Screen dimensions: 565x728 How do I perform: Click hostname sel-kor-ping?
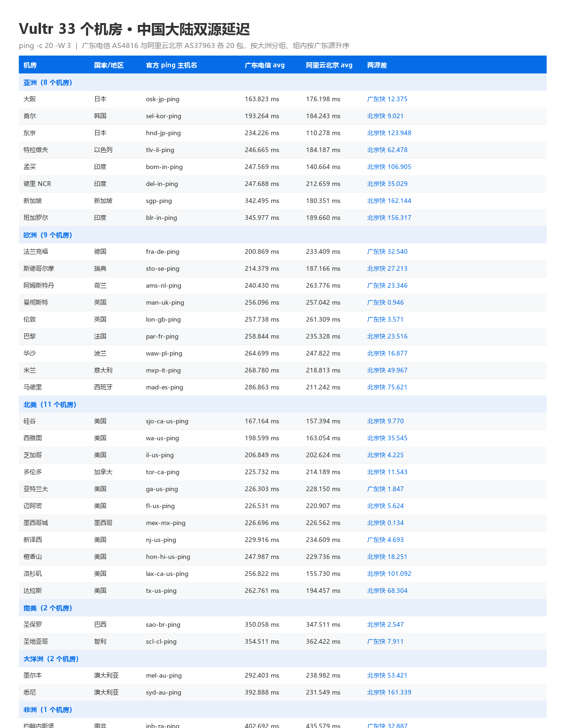click(163, 116)
